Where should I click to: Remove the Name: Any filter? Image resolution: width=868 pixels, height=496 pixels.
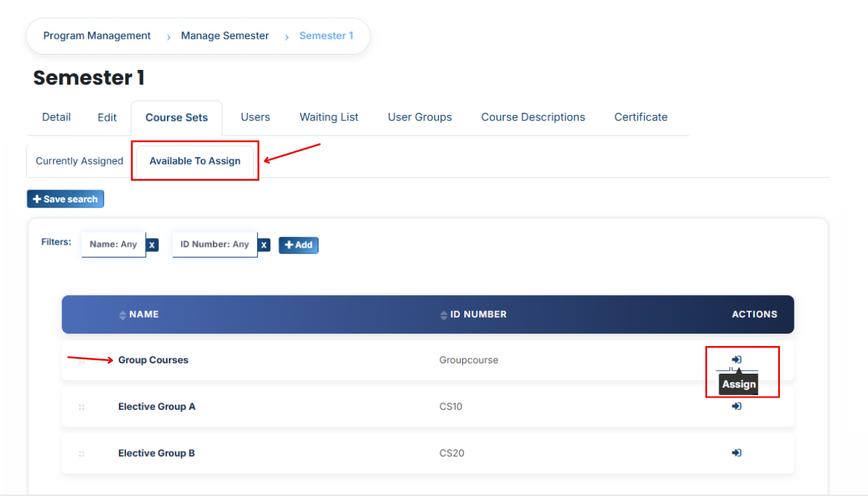point(152,245)
